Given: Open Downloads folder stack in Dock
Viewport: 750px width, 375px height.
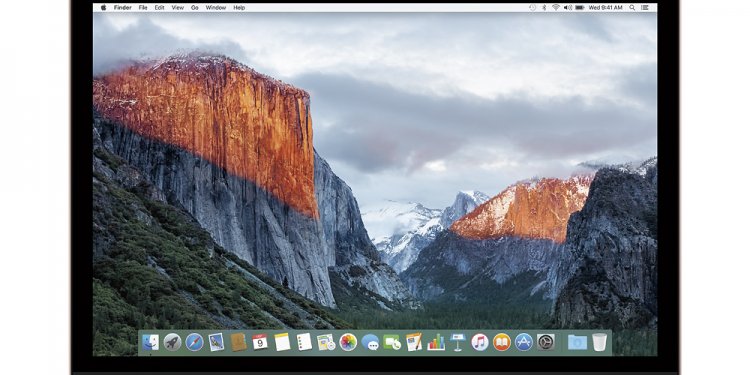Looking at the screenshot, I should 577,342.
